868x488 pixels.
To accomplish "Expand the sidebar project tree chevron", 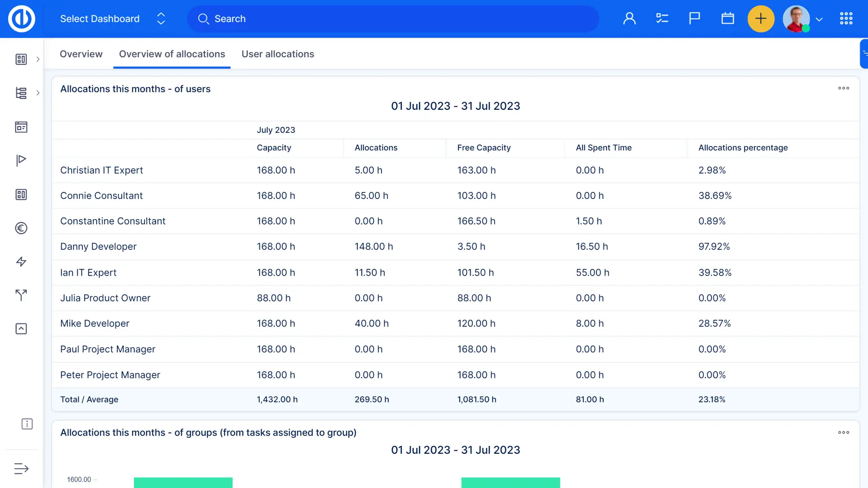I will pyautogui.click(x=38, y=93).
